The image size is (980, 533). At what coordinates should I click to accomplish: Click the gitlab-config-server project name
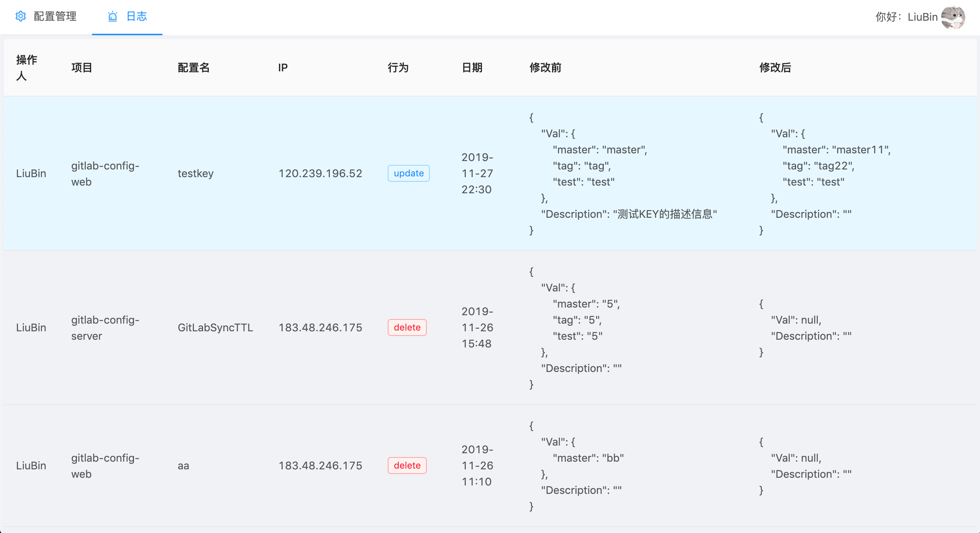tap(105, 327)
